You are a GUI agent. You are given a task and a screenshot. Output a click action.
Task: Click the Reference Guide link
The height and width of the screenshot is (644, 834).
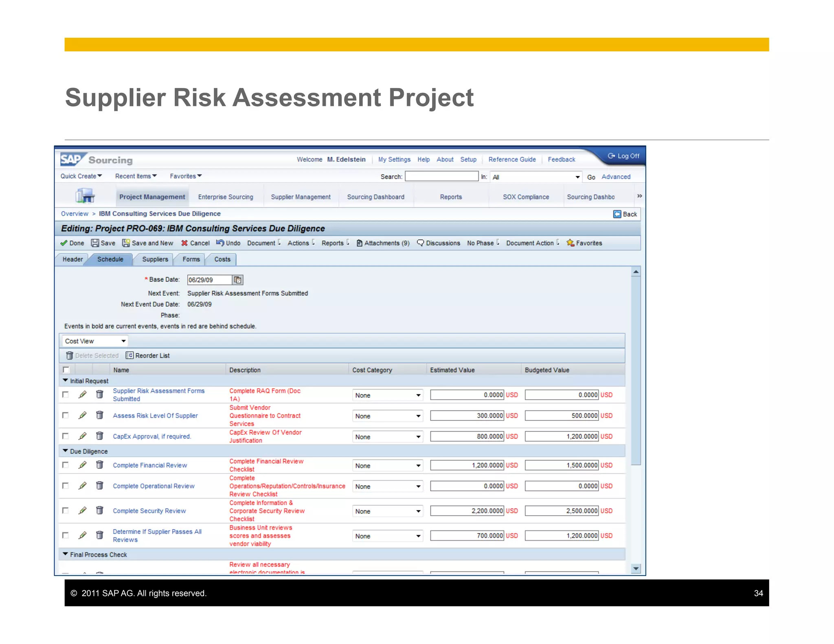512,160
